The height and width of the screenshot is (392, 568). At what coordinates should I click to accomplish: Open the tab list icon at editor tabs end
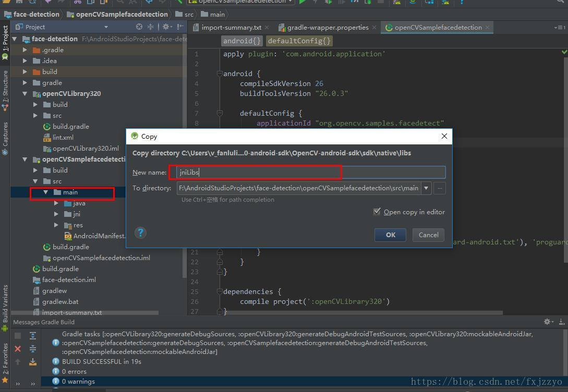click(560, 28)
